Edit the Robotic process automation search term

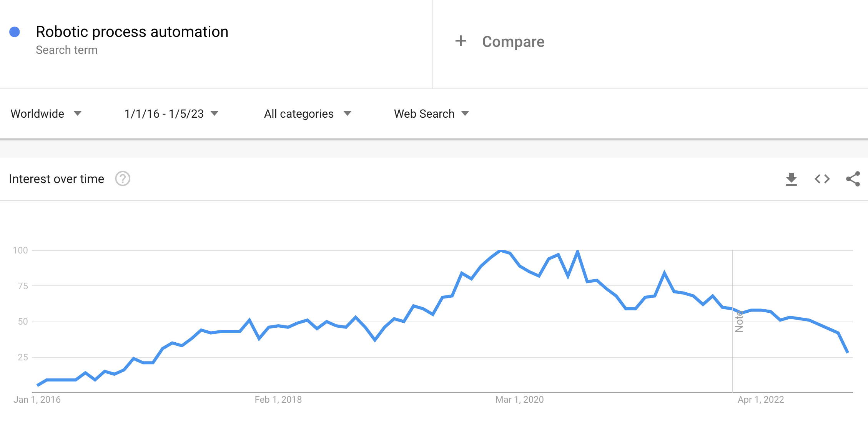[132, 32]
